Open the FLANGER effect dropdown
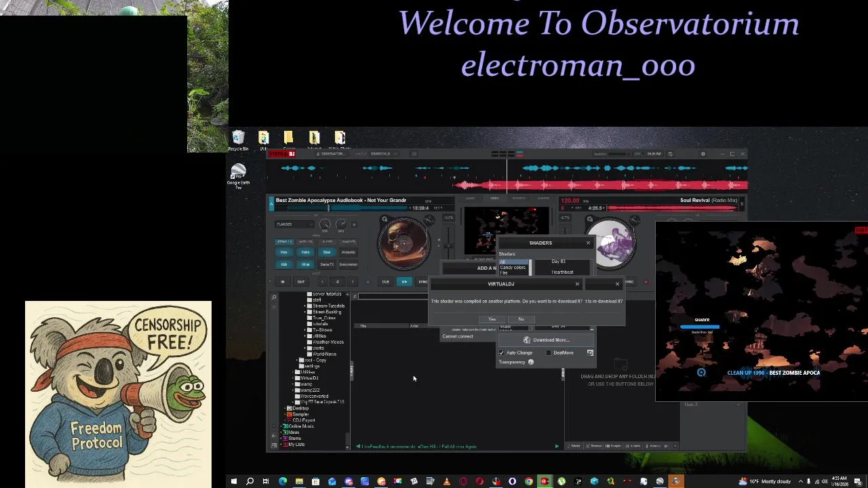Image resolution: width=868 pixels, height=488 pixels. pos(294,224)
